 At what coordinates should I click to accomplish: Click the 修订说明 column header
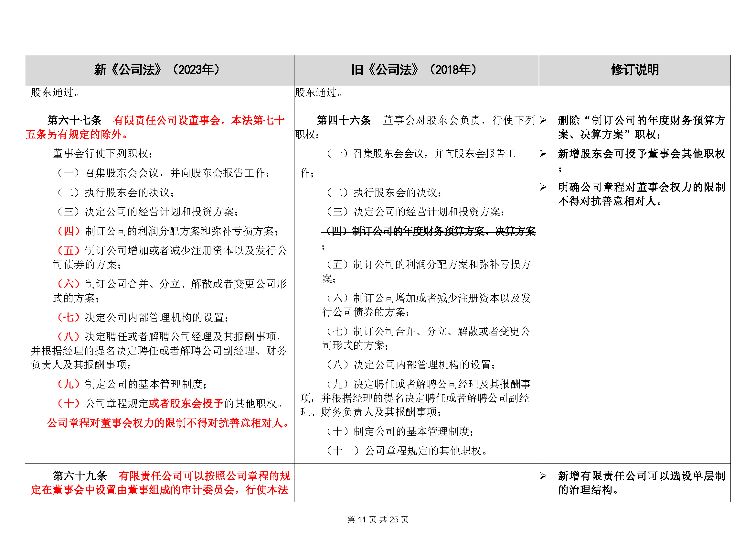click(634, 70)
